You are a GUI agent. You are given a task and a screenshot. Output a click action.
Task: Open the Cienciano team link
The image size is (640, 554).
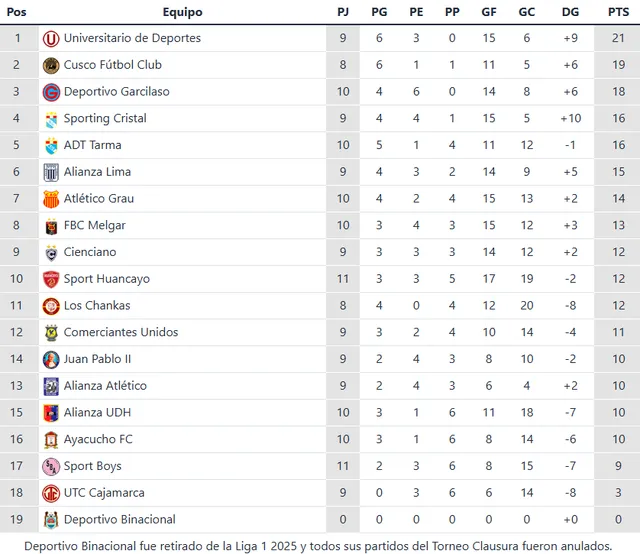pyautogui.click(x=90, y=252)
